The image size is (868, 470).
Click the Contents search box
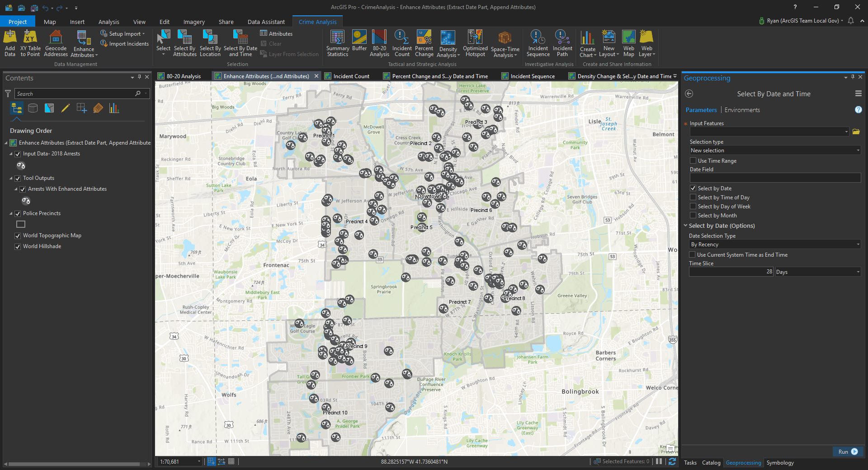point(75,94)
